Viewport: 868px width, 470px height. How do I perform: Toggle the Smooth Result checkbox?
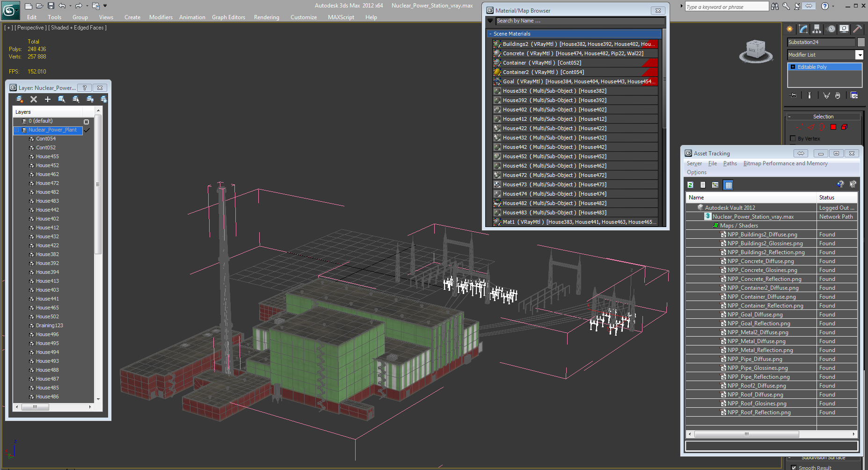[x=794, y=468]
